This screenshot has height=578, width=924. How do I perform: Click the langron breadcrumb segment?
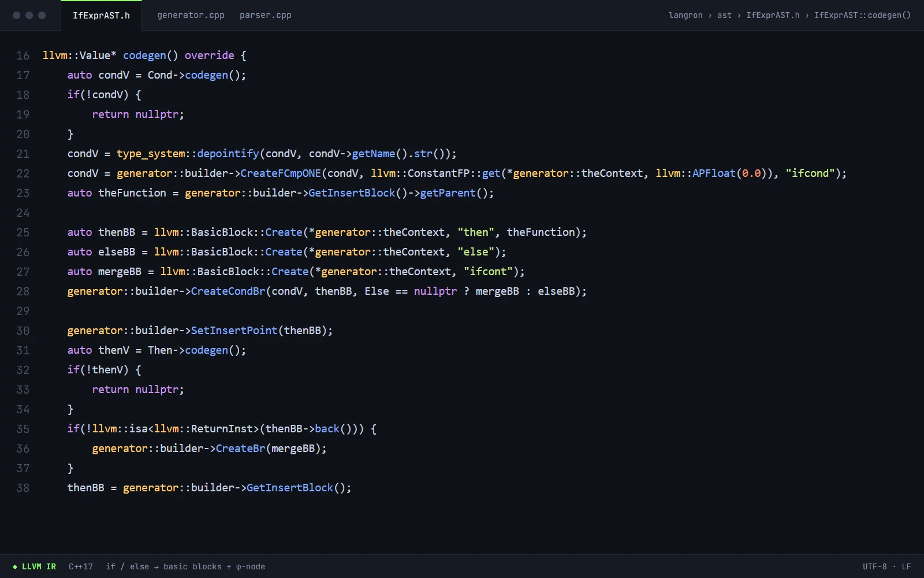(x=685, y=16)
